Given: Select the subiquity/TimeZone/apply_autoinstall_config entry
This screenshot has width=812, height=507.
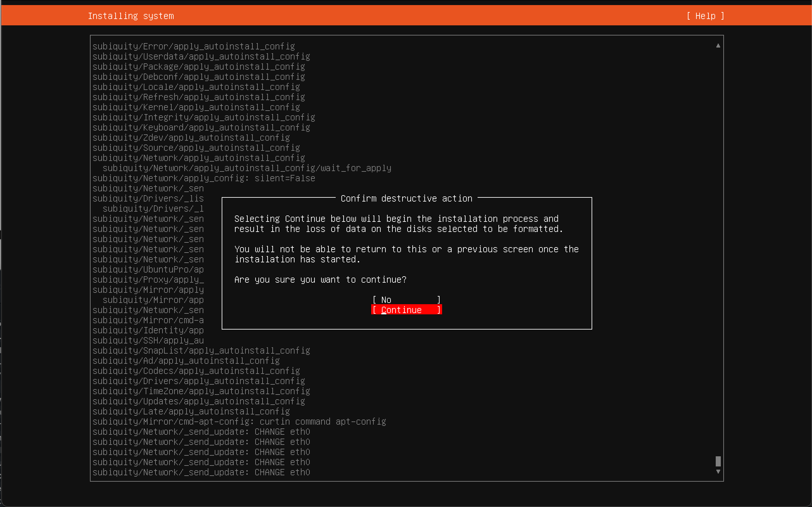Looking at the screenshot, I should 201,391.
